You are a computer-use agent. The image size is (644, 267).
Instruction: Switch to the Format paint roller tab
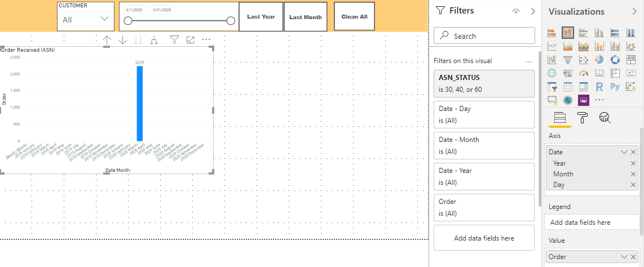[583, 118]
